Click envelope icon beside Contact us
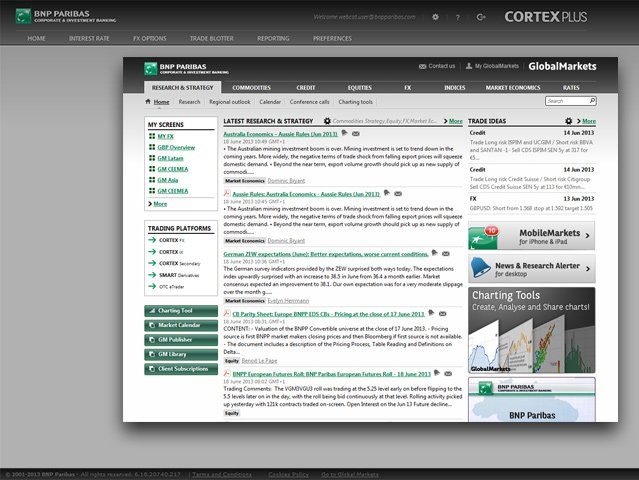The width and height of the screenshot is (639, 480). coord(423,66)
